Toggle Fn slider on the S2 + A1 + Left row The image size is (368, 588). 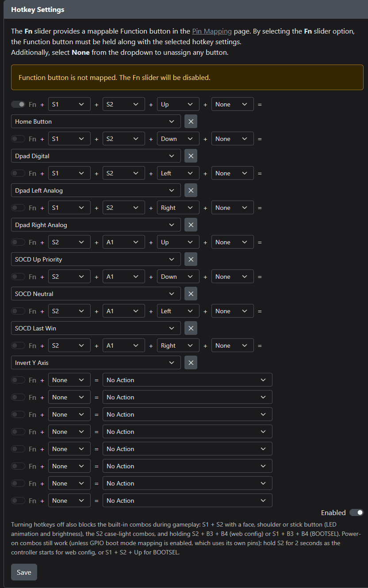18,311
